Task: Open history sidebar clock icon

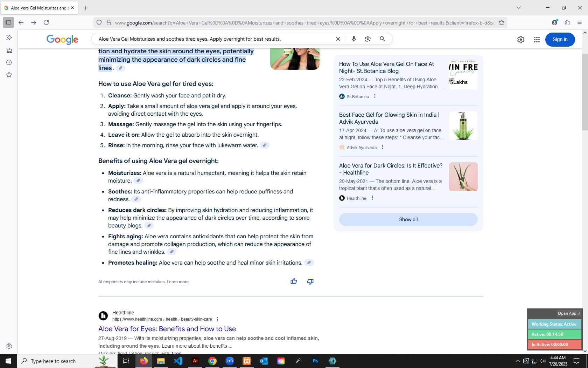Action: 9,62
